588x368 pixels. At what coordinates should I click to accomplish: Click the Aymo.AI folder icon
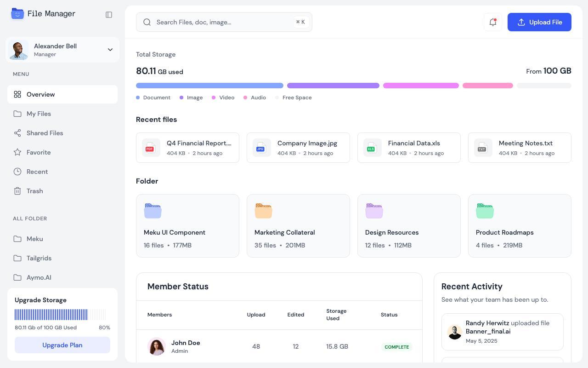click(x=17, y=277)
